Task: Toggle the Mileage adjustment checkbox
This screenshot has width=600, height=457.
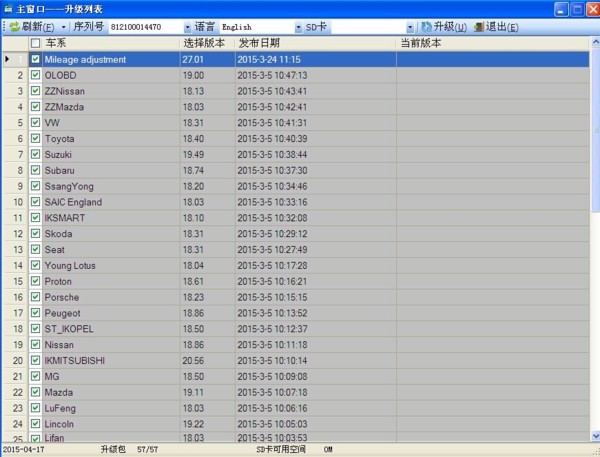Action: (36, 59)
